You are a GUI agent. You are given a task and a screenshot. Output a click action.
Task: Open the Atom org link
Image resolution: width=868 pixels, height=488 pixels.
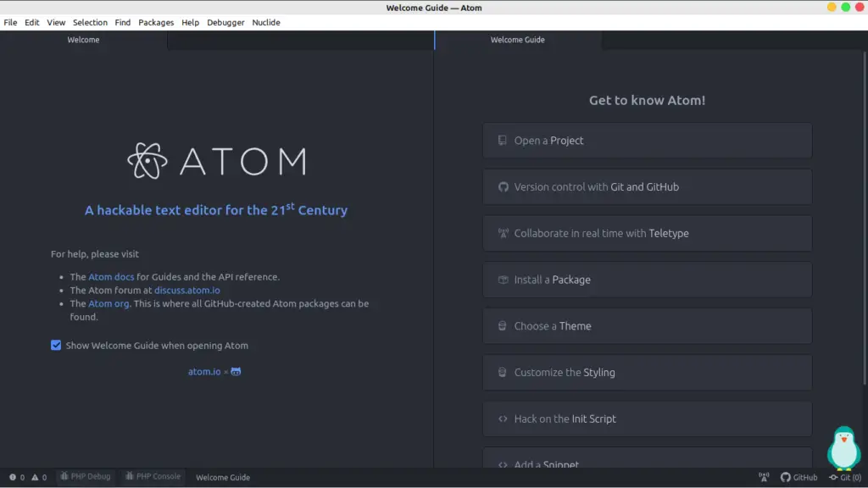click(108, 303)
